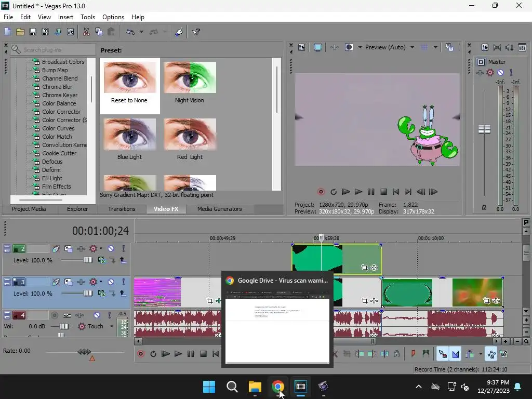This screenshot has width=532, height=399.
Task: Open split screen view dropdown arrow
Action: point(360,47)
